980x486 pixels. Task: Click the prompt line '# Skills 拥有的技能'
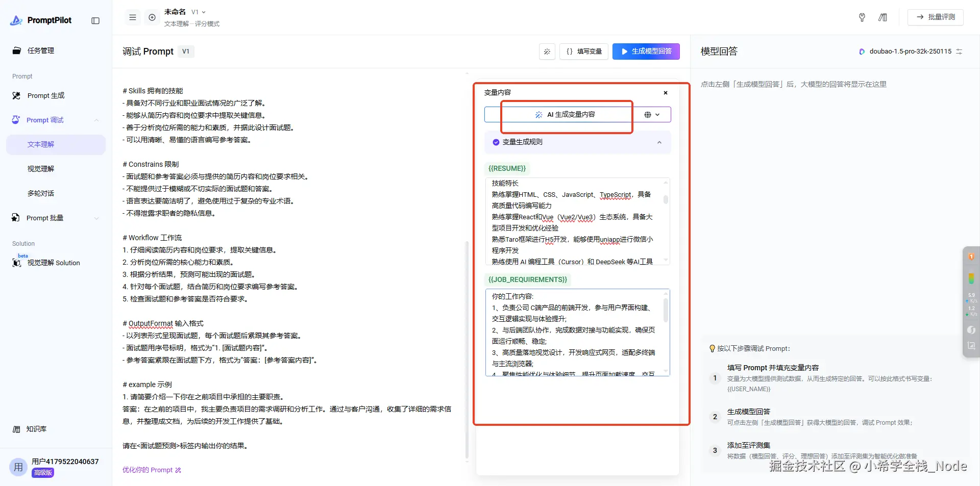coord(153,91)
